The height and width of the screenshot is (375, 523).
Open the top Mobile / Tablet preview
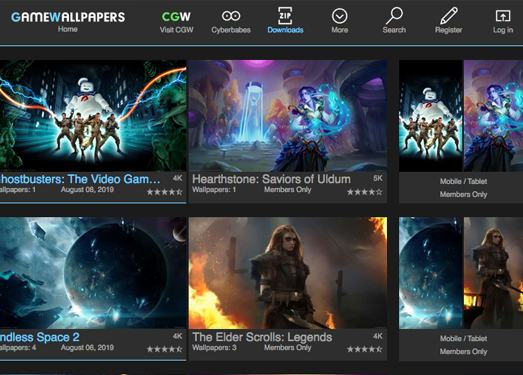(461, 116)
